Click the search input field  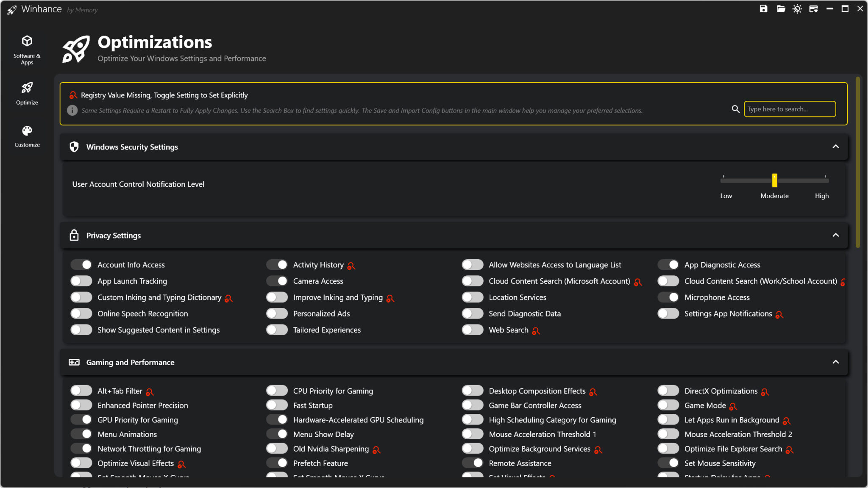click(x=789, y=109)
